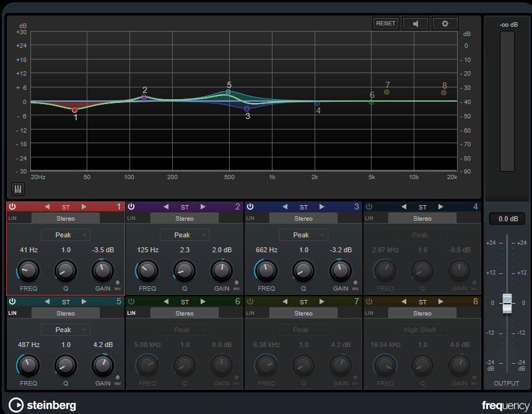The height and width of the screenshot is (414, 532).
Task: Toggle band 1 power button
Action: click(x=12, y=206)
